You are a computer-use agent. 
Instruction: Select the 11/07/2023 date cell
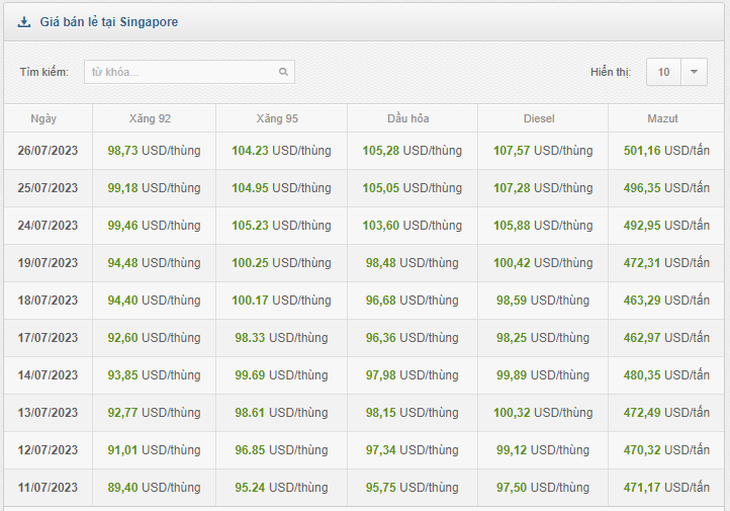[x=48, y=487]
